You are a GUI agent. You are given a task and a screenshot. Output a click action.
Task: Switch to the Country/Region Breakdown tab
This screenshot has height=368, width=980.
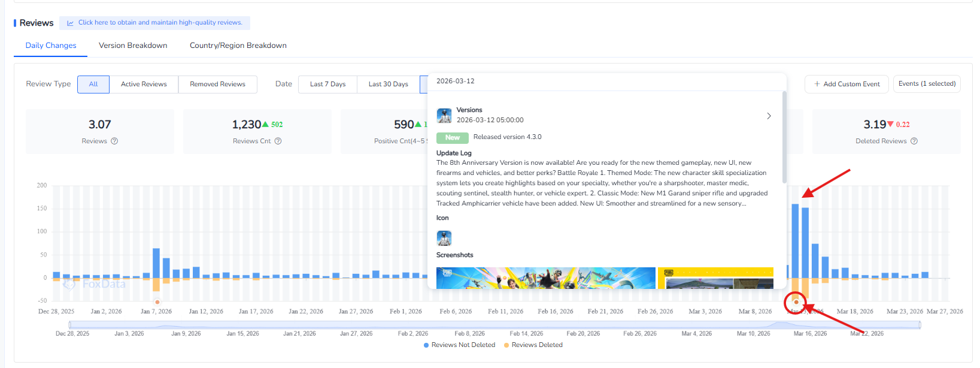click(238, 46)
